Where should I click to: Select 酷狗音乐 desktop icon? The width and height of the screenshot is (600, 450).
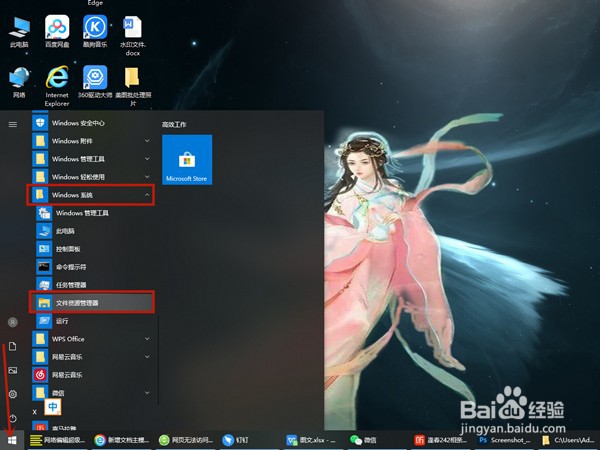(x=95, y=31)
